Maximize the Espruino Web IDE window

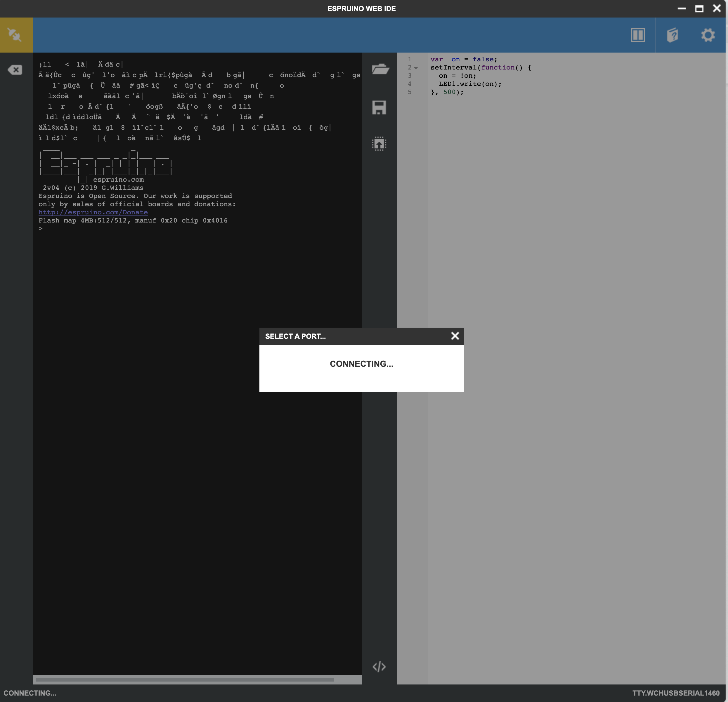(699, 8)
